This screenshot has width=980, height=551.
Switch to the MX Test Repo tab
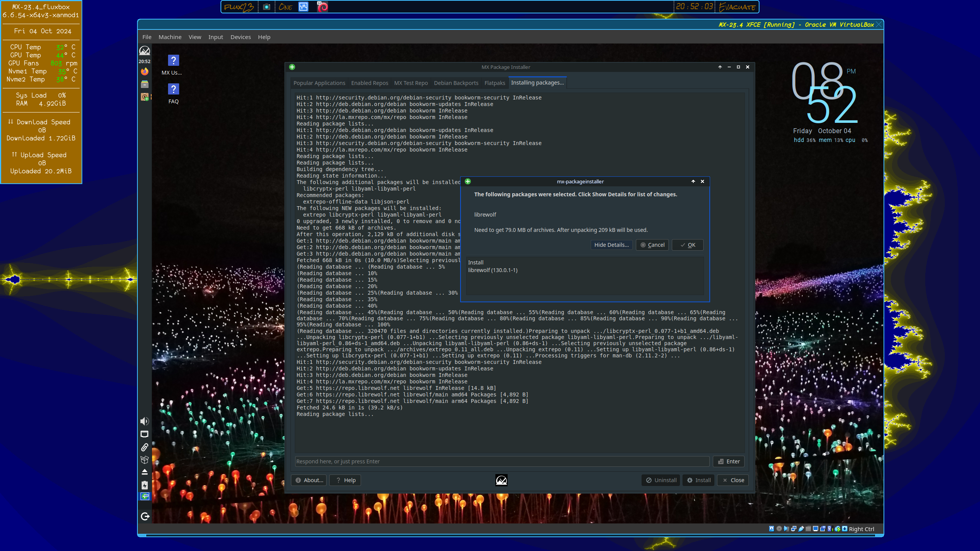[x=411, y=83]
